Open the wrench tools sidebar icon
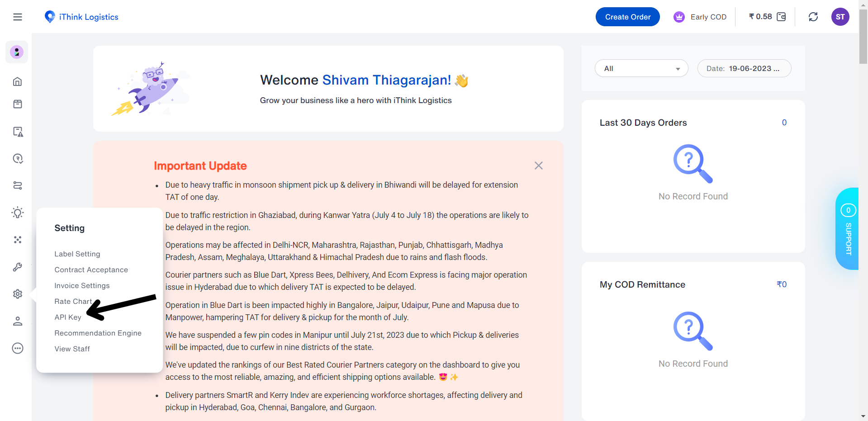This screenshot has height=421, width=868. [18, 267]
